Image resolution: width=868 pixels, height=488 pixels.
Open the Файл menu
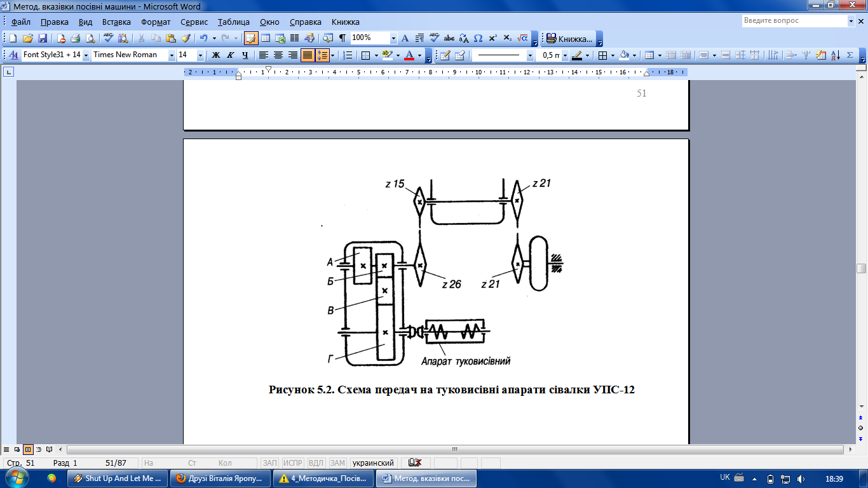(20, 22)
